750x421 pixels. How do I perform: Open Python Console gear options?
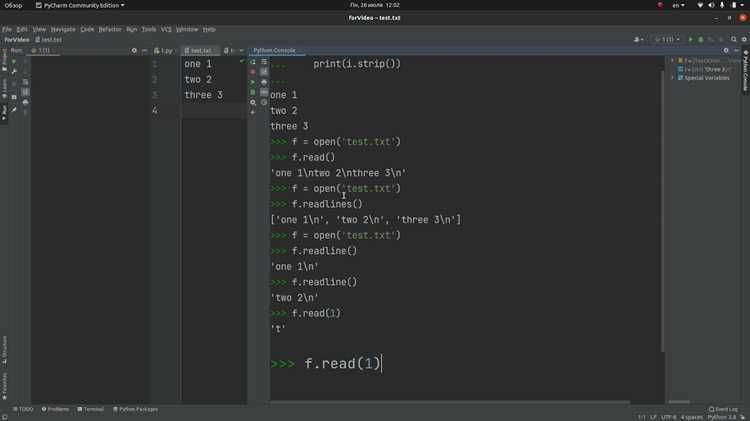pyautogui.click(x=726, y=50)
